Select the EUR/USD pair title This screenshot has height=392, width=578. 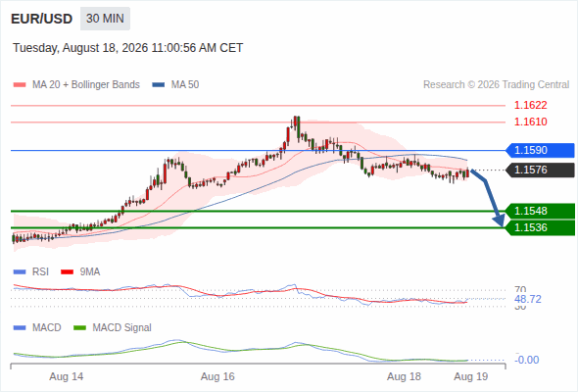42,19
